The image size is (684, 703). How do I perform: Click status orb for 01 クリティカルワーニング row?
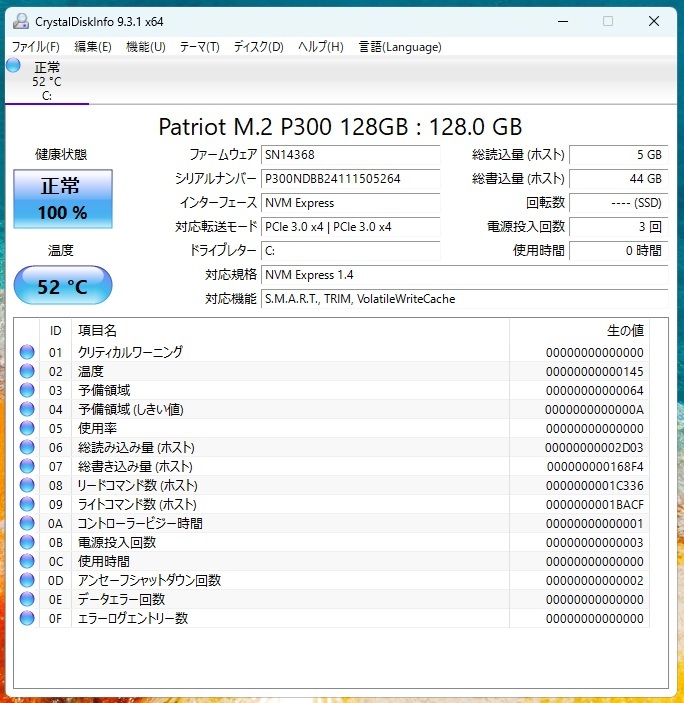[27, 352]
